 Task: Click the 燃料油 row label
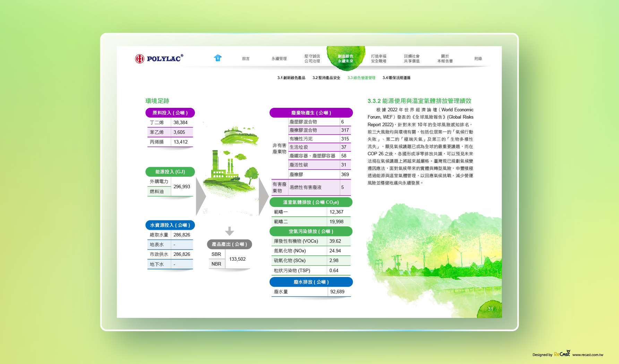tap(156, 191)
